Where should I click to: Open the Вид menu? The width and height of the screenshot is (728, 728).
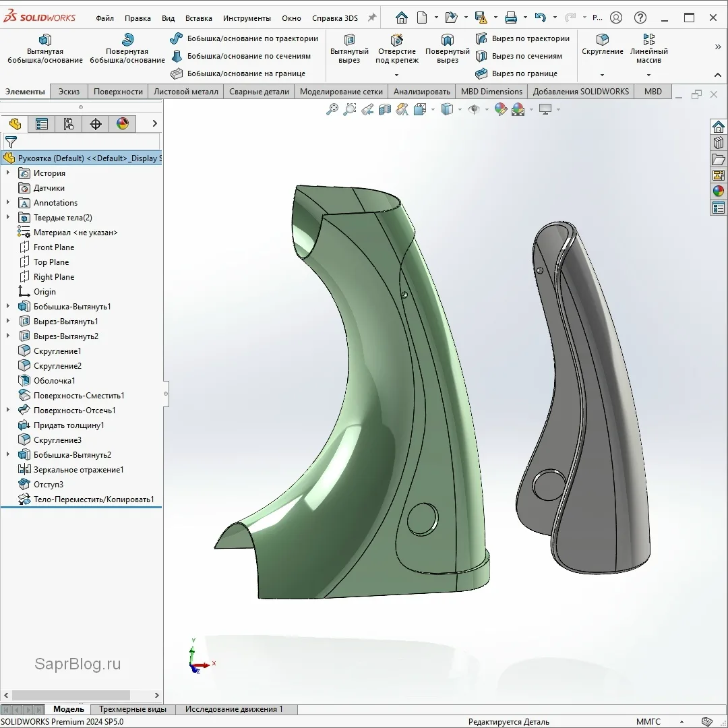tap(168, 18)
